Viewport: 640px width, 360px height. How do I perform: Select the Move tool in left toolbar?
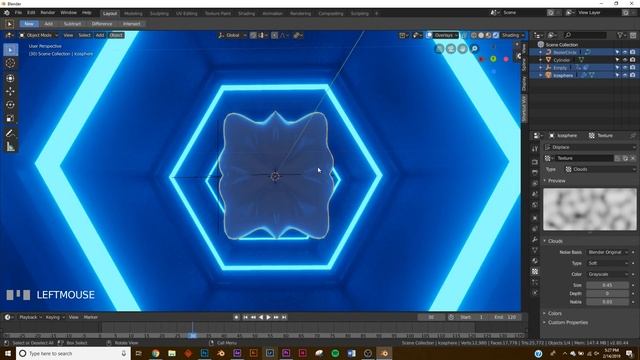tap(11, 91)
